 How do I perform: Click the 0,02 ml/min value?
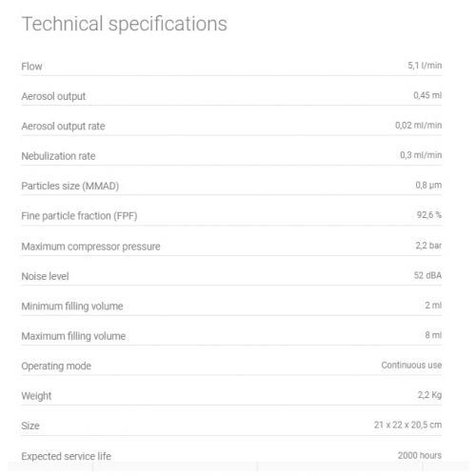tap(418, 125)
